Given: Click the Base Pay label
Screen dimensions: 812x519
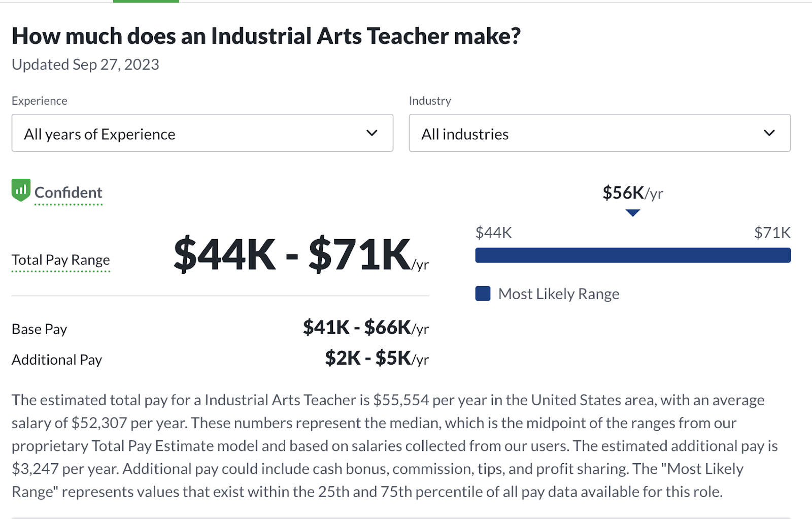Looking at the screenshot, I should tap(40, 329).
